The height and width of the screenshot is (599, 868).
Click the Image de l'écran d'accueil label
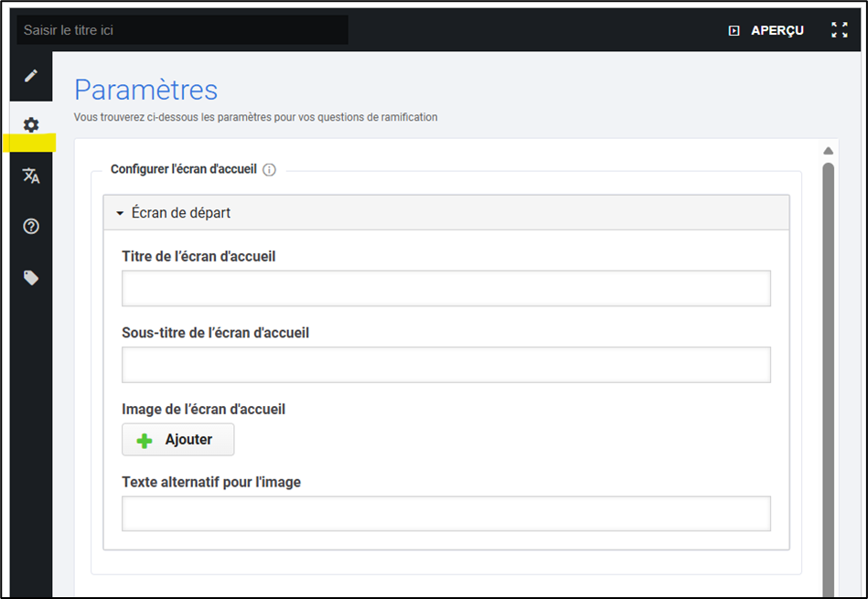(203, 410)
